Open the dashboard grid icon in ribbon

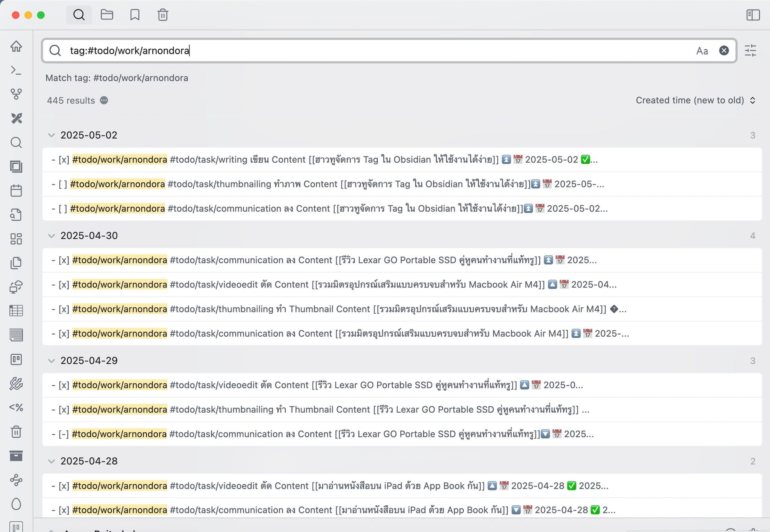(x=16, y=239)
